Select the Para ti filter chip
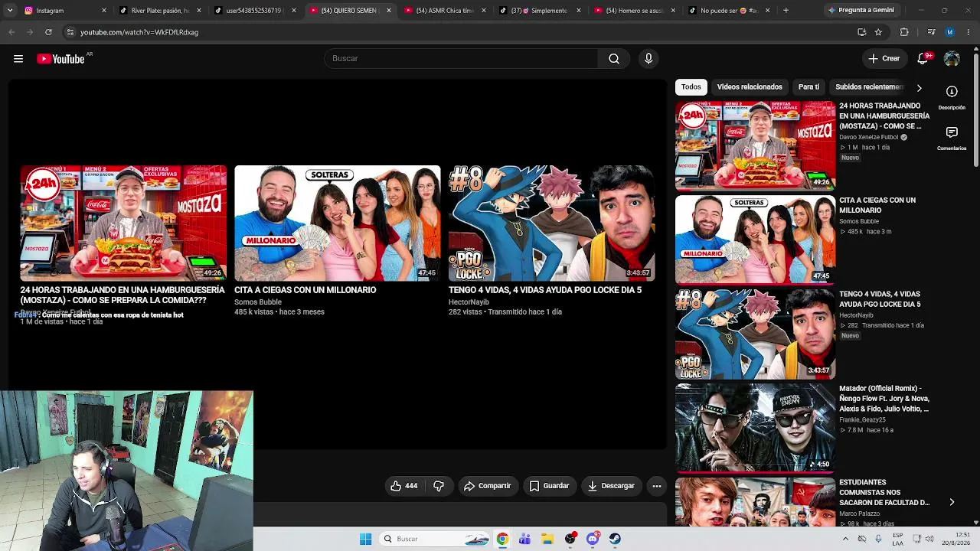This screenshot has width=980, height=551. point(808,87)
